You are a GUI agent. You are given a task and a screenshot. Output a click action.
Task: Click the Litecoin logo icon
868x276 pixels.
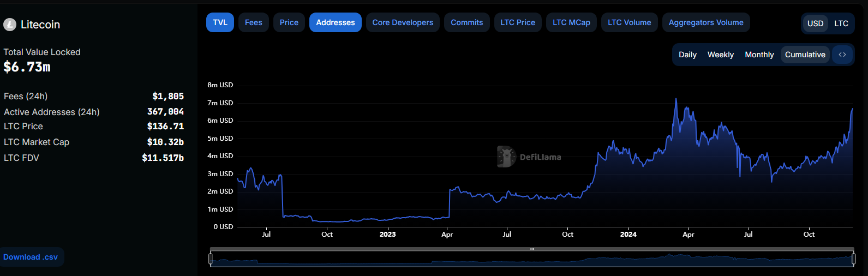pos(10,25)
